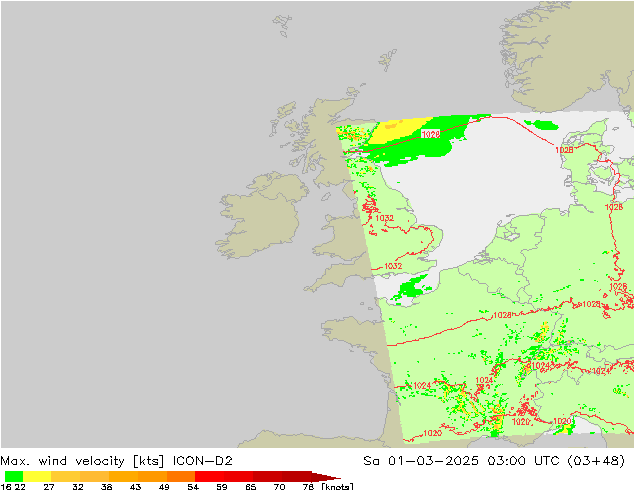Click the legend value '54'
This screenshot has width=634, height=490.
[x=193, y=486]
